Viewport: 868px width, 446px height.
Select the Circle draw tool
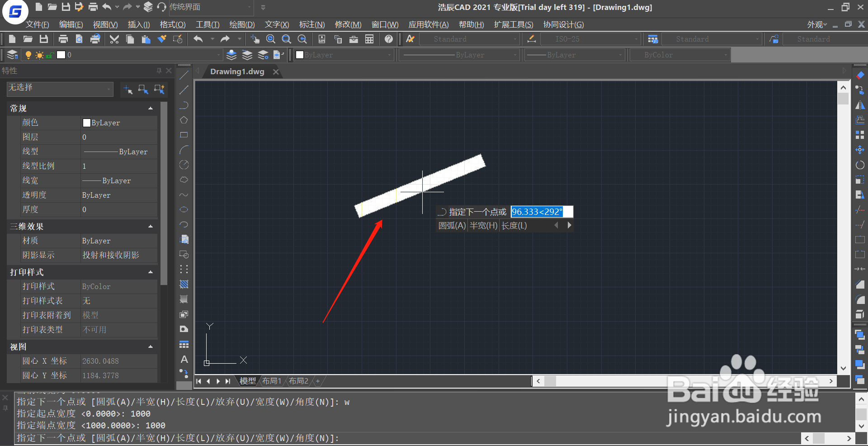[184, 165]
